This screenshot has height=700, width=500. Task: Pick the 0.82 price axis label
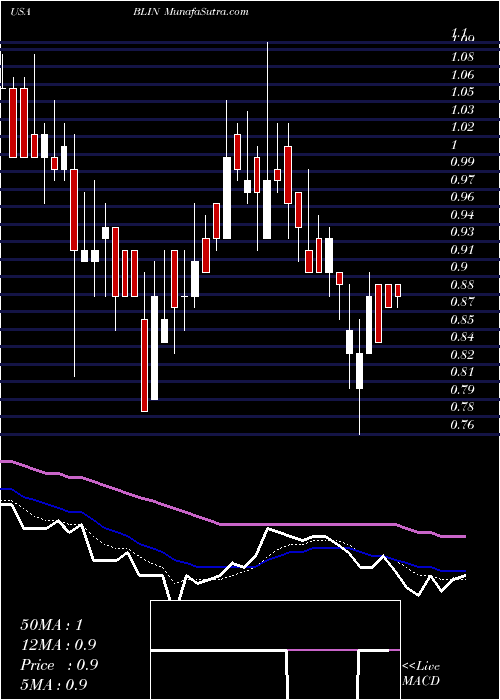[x=462, y=354]
